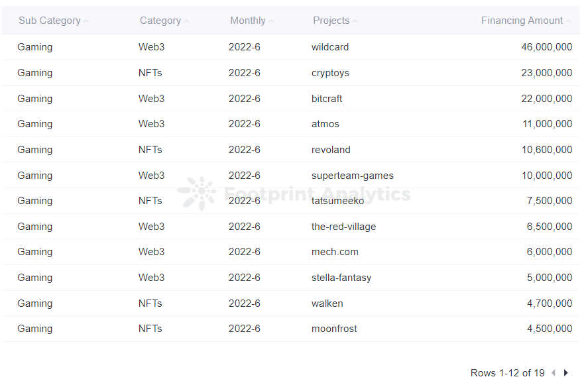Screen dimensions: 588x385
Task: Sort rows by Sub Category header
Action: [49, 21]
